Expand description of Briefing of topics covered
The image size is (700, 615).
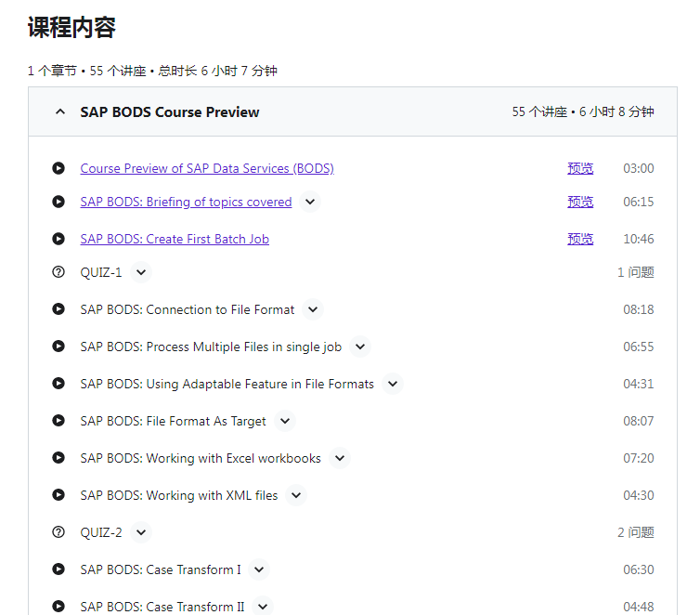click(x=310, y=202)
